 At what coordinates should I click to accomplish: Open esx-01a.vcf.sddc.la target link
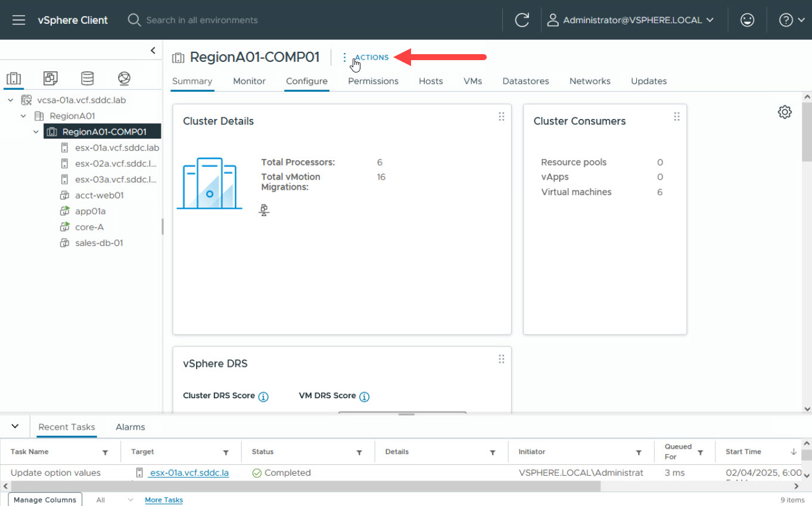(189, 473)
